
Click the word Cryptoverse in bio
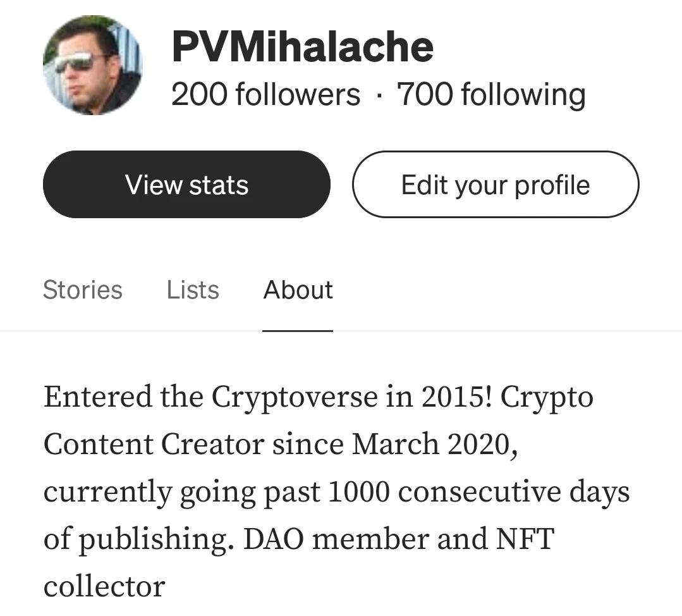[x=295, y=397]
